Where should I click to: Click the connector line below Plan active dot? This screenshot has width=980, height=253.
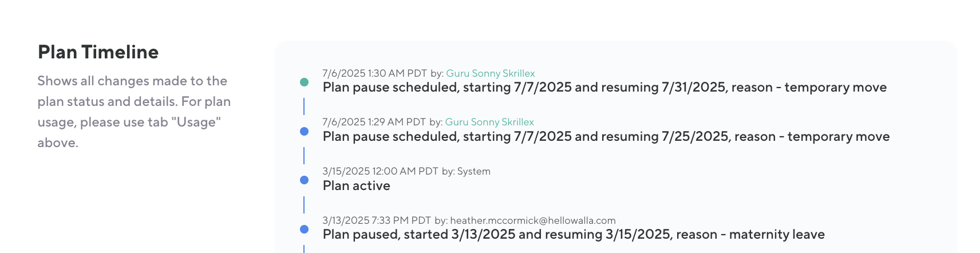[304, 205]
